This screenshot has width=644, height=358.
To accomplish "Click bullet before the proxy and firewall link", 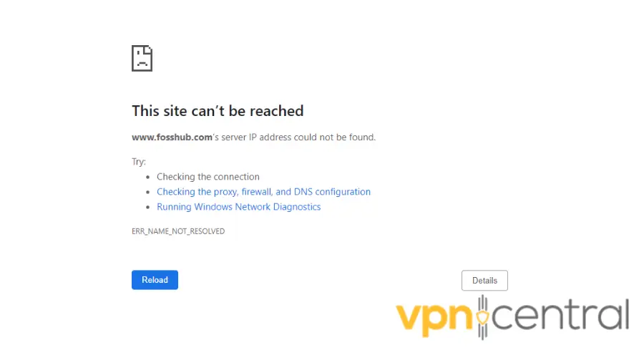I will pyautogui.click(x=148, y=192).
